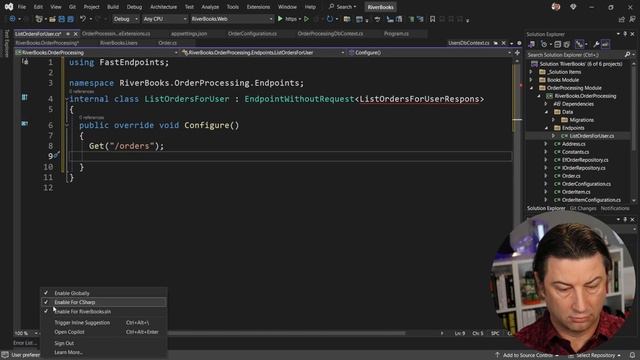Click the notifications bell in status bar
The height and width of the screenshot is (360, 640).
[632, 355]
